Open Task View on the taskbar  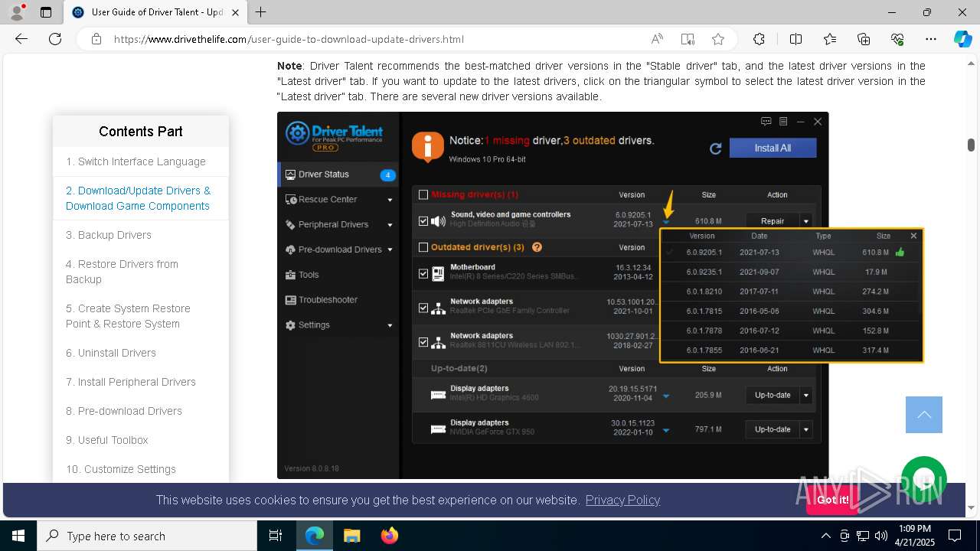276,536
